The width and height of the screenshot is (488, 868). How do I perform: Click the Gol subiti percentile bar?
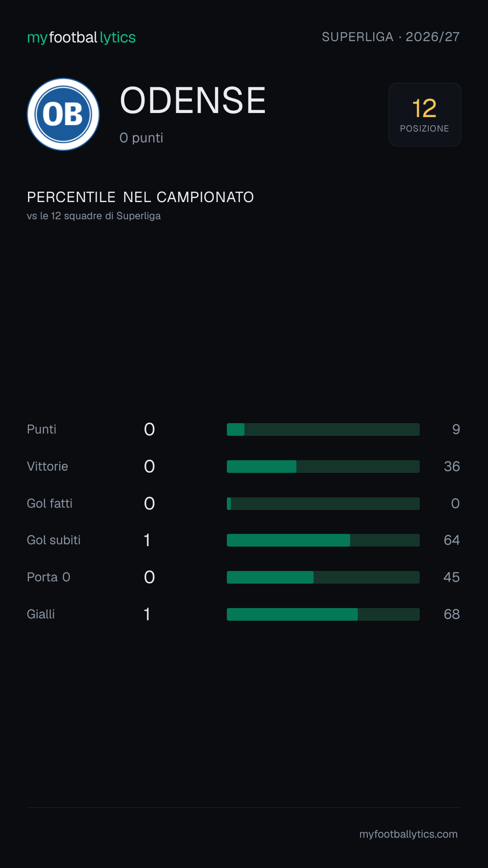click(323, 540)
